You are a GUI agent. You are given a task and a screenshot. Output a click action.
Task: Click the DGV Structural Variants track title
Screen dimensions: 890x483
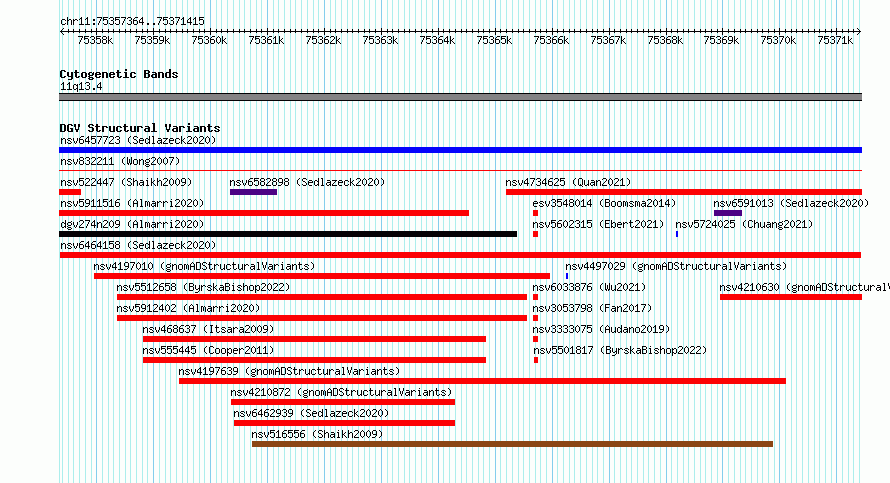[140, 128]
